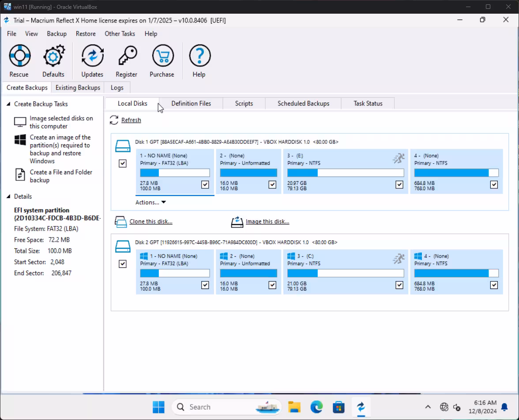Open the Restore menu
Viewport: 519px width, 420px height.
86,34
